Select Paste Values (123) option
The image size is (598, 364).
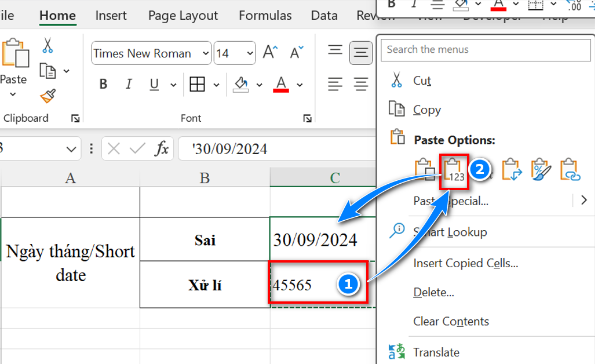click(455, 170)
